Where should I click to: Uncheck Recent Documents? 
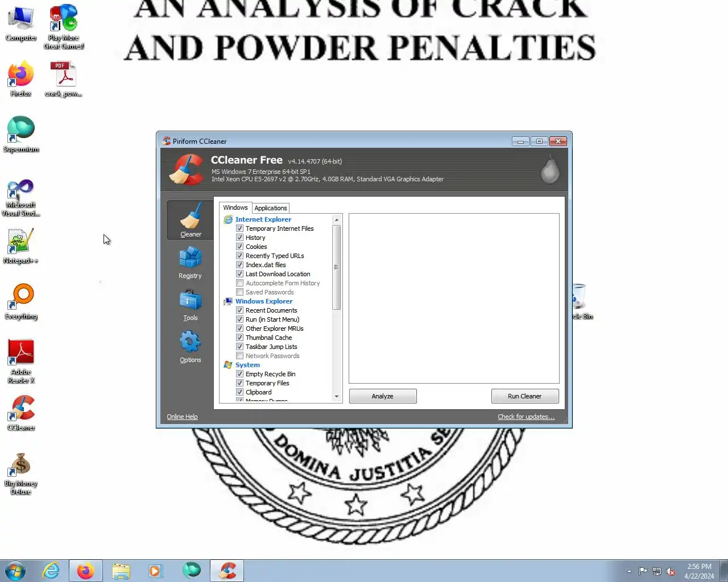pyautogui.click(x=240, y=310)
